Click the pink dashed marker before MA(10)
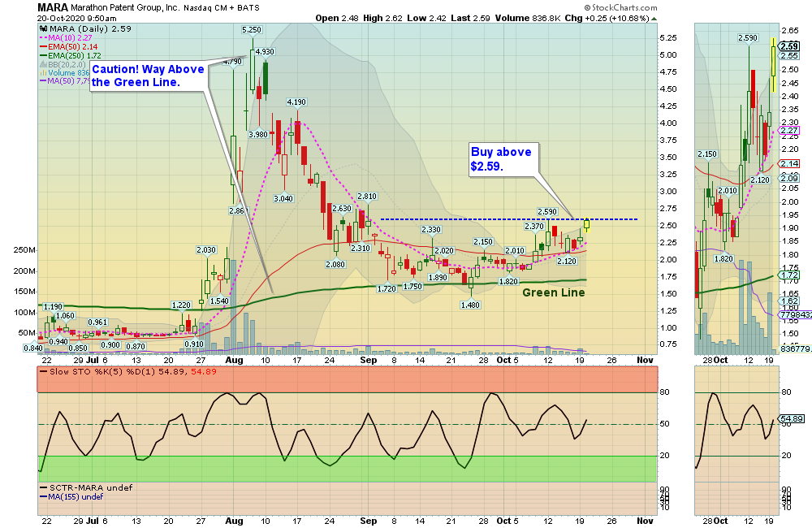812x528 pixels. [x=44, y=38]
